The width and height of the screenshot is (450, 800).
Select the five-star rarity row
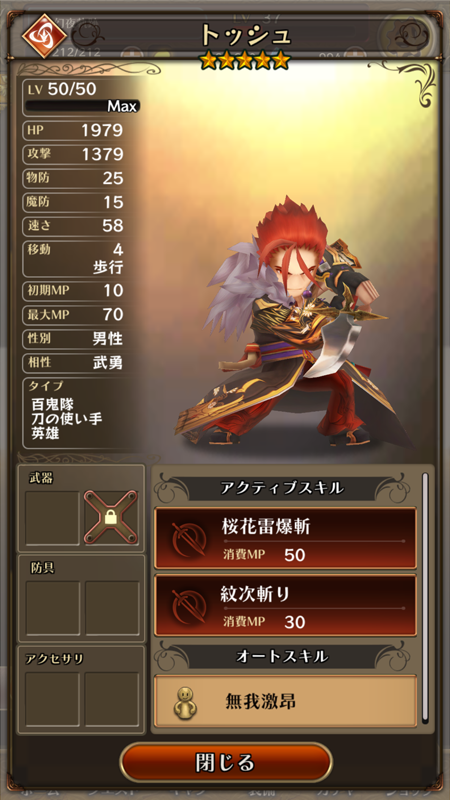[x=245, y=61]
